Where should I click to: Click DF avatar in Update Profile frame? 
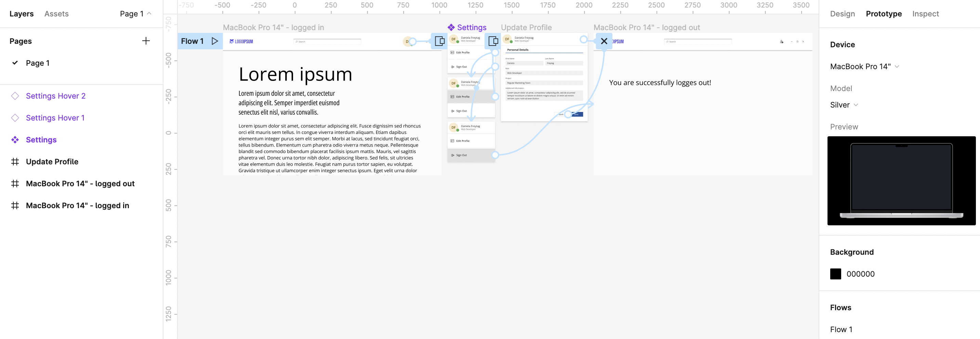coord(507,39)
